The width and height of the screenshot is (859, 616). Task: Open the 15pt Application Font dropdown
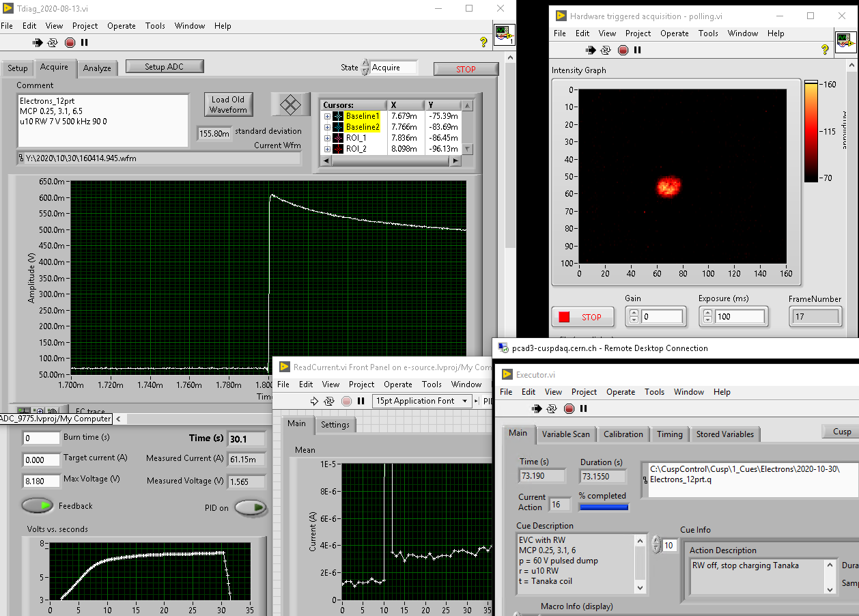pos(423,401)
